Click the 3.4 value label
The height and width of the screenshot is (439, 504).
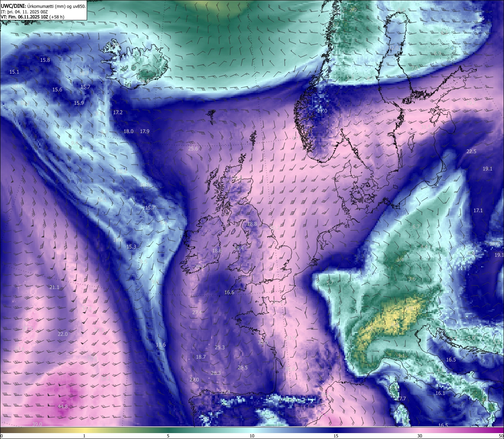point(400,260)
